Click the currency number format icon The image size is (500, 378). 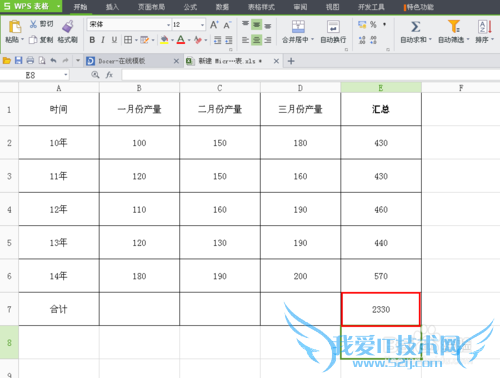(362, 24)
